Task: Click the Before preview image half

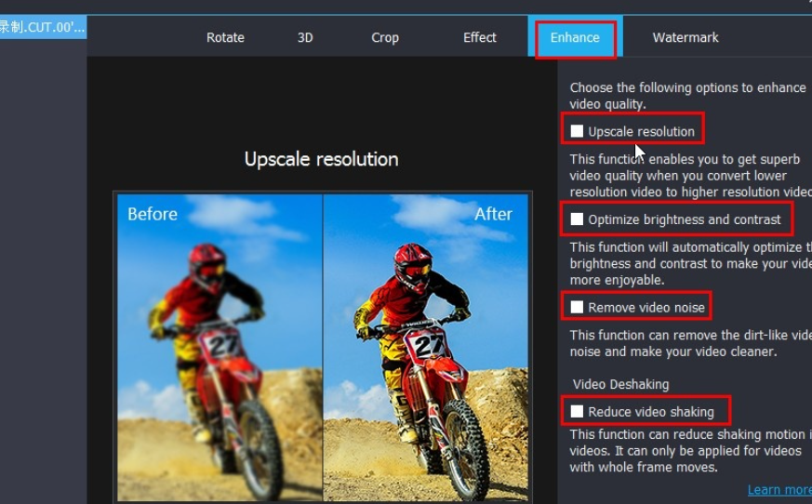Action: point(220,347)
